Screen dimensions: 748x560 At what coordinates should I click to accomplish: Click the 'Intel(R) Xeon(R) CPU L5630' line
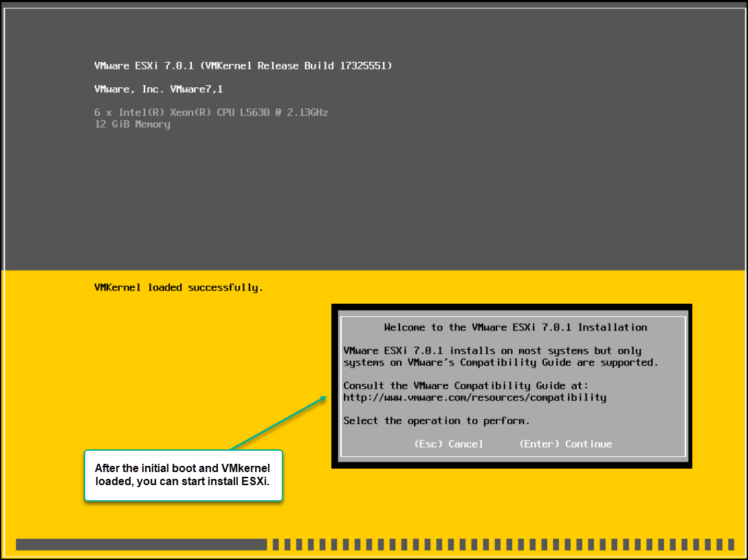[x=211, y=113]
